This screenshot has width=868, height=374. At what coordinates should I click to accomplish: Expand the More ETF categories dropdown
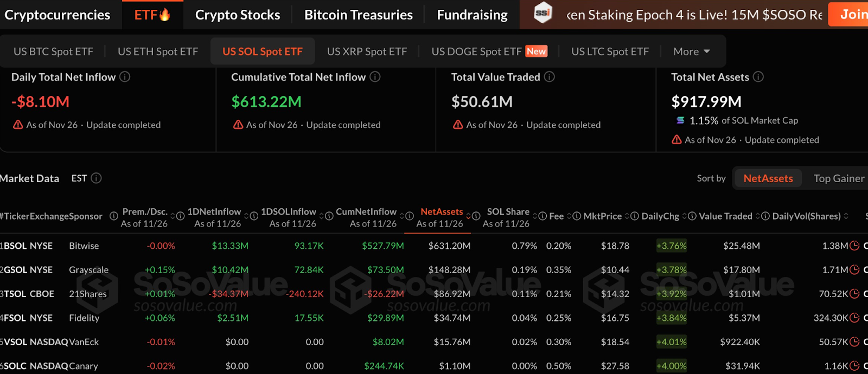692,51
